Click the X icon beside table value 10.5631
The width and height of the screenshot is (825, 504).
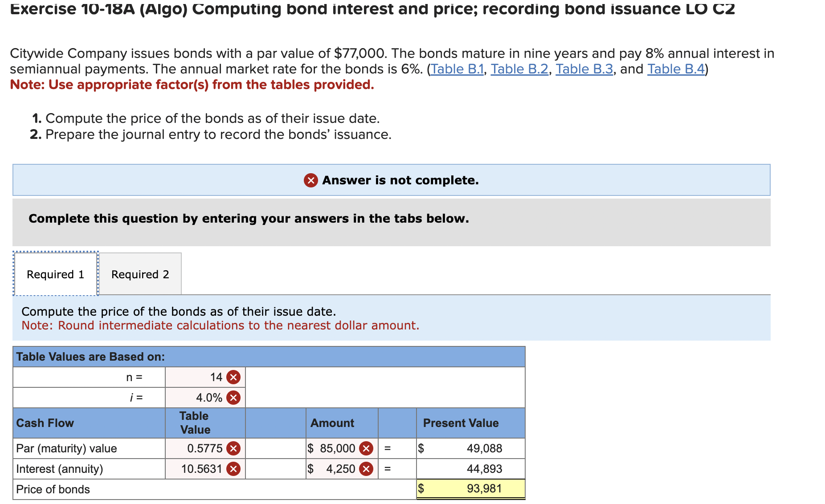pos(233,469)
